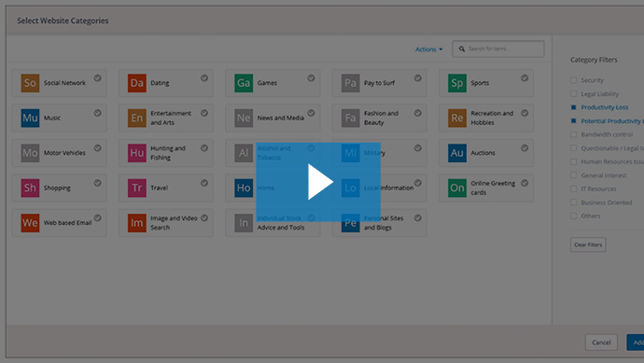Toggle the check mark on Sports tile
The image size is (644, 363).
[525, 78]
